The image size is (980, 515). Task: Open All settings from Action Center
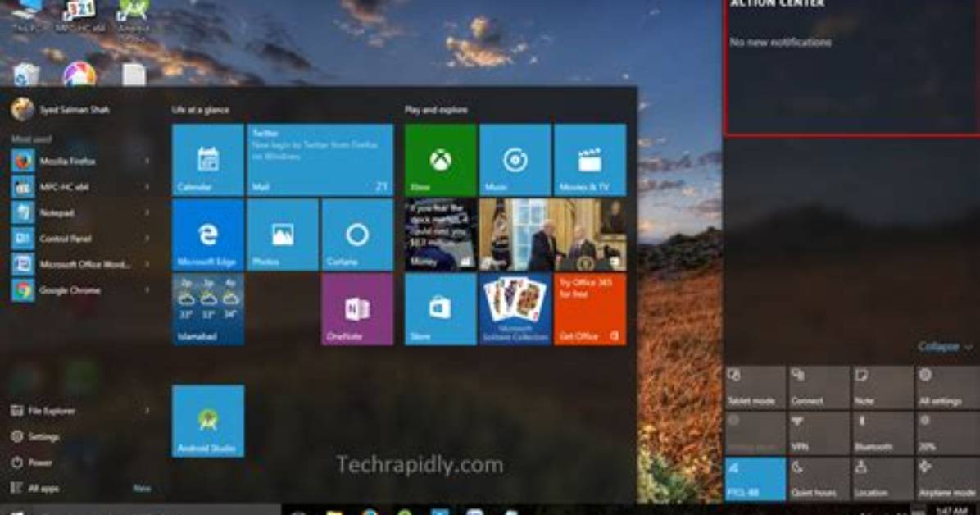pos(947,387)
